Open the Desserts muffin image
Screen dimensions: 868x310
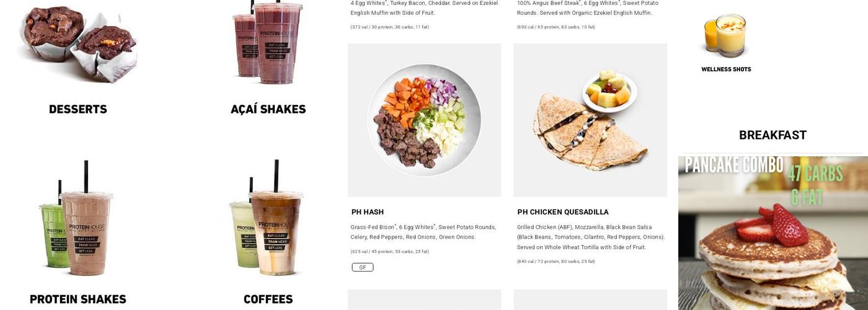click(77, 42)
